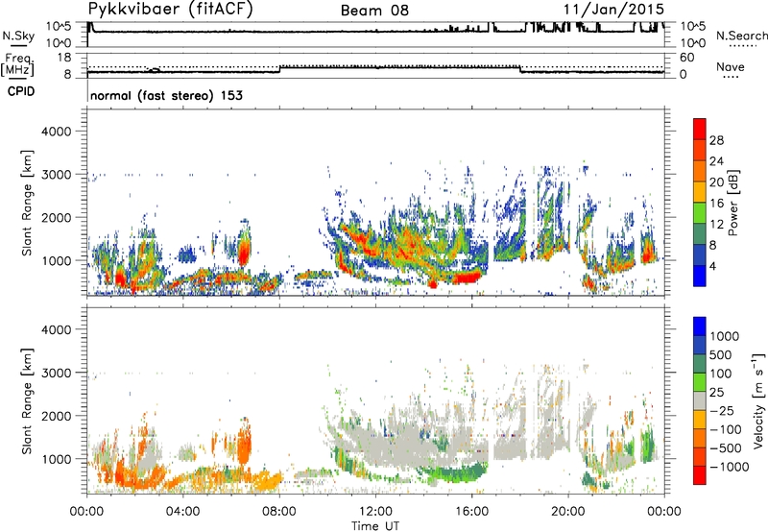
Task: Click the 500 label on Velocity color bar
Action: point(721,354)
